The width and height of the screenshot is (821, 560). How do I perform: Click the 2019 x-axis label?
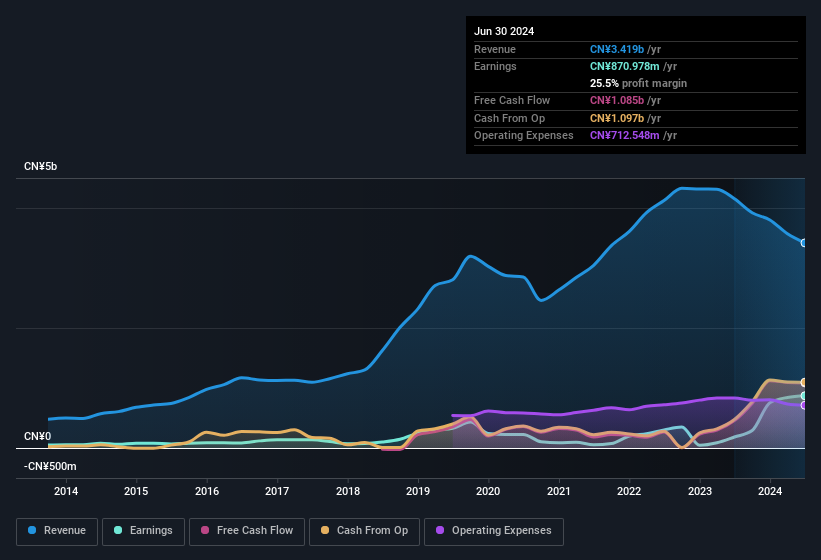[x=418, y=491]
